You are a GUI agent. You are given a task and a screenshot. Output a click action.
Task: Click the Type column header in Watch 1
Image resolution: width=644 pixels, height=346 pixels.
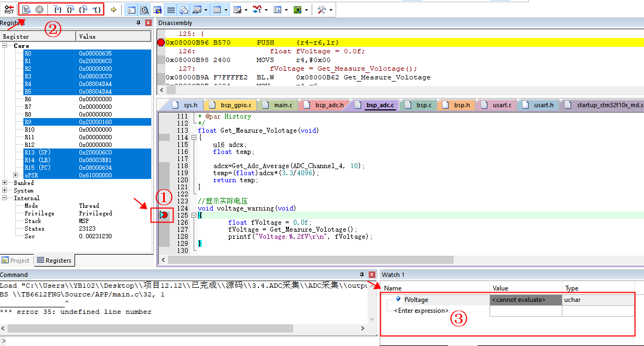(598, 288)
